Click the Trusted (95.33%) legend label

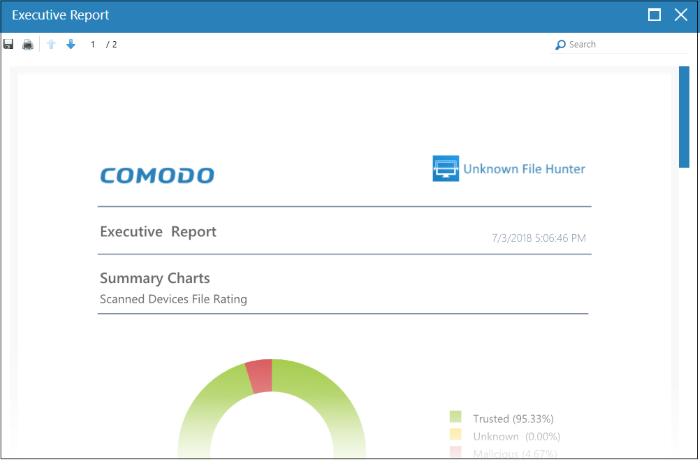[x=513, y=419]
